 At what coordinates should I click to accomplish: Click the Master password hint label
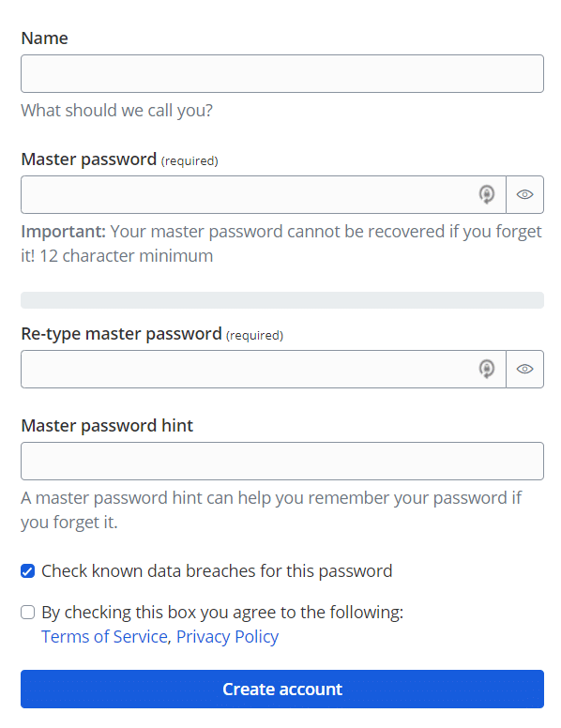pyautogui.click(x=107, y=426)
